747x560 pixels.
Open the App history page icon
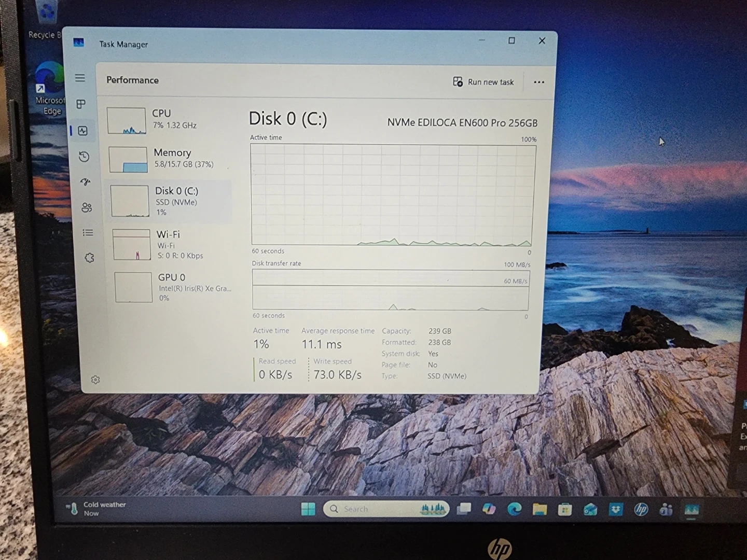[84, 157]
